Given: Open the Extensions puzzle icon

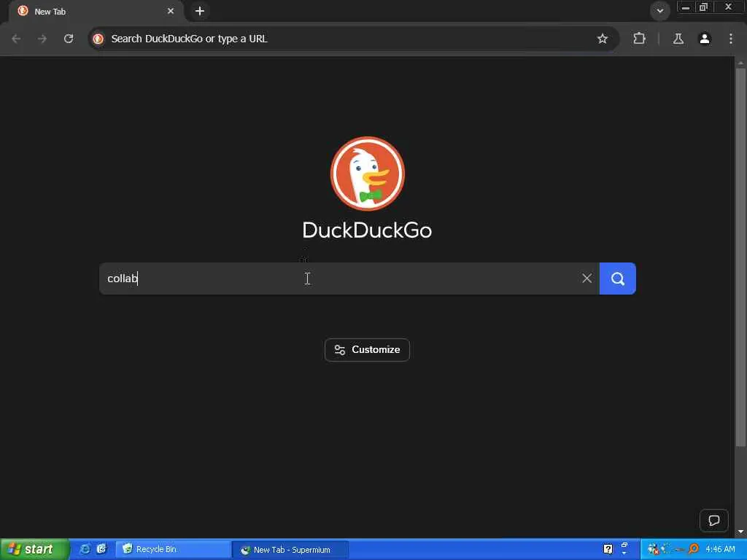Looking at the screenshot, I should pyautogui.click(x=639, y=39).
